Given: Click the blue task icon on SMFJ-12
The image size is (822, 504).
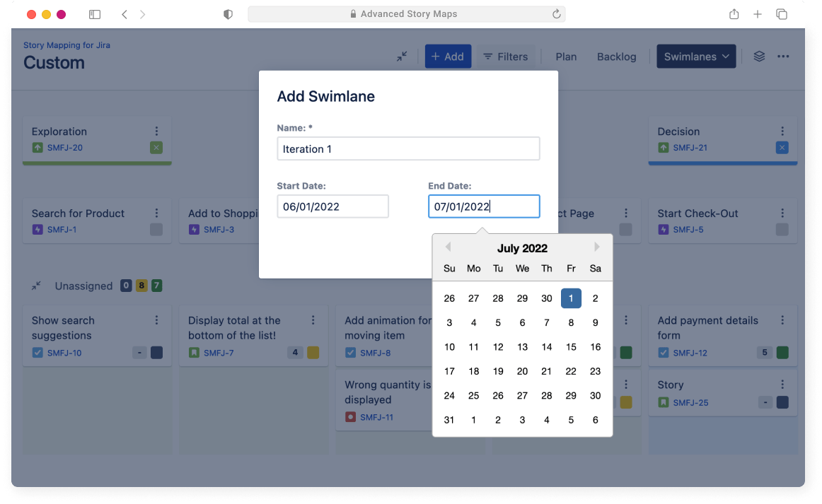Looking at the screenshot, I should tap(664, 353).
